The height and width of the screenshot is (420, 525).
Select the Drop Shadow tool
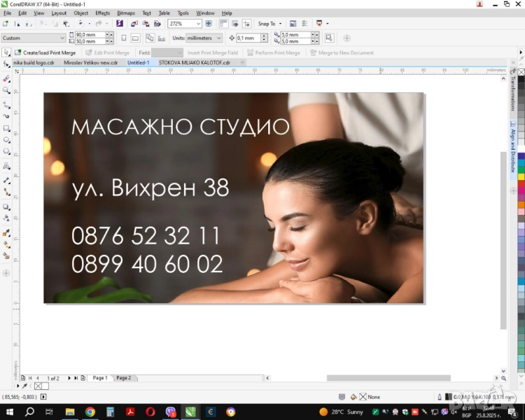click(6, 207)
